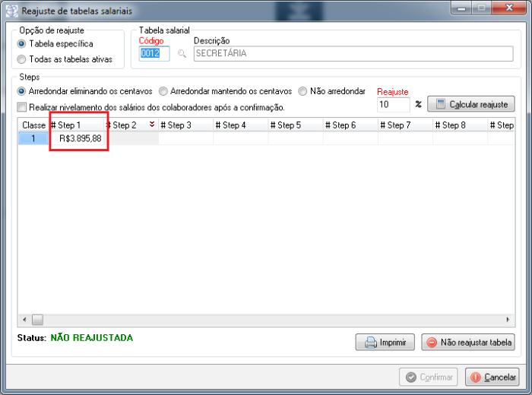Enable Realizar nivelamento dos salários checkbox
Image resolution: width=532 pixels, height=395 pixels.
tap(22, 107)
